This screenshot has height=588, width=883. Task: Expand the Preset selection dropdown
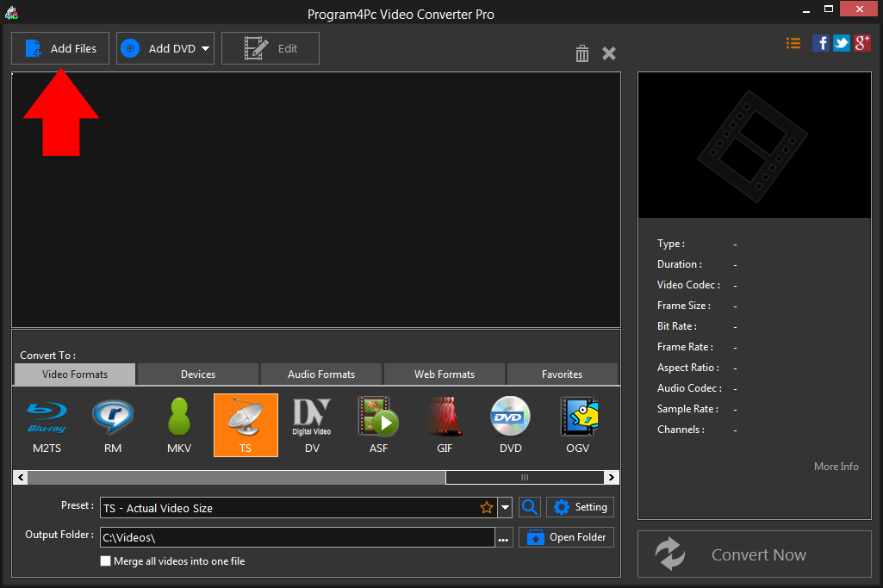505,507
